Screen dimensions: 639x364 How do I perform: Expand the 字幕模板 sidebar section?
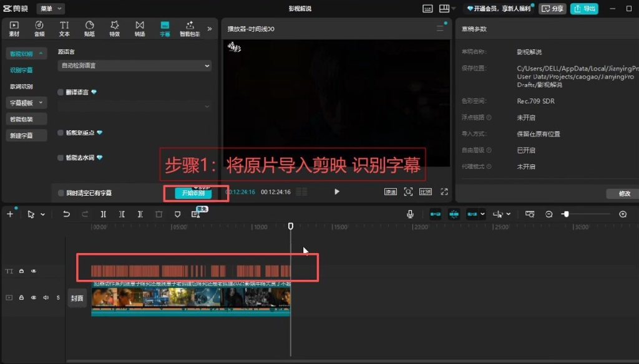(x=26, y=103)
